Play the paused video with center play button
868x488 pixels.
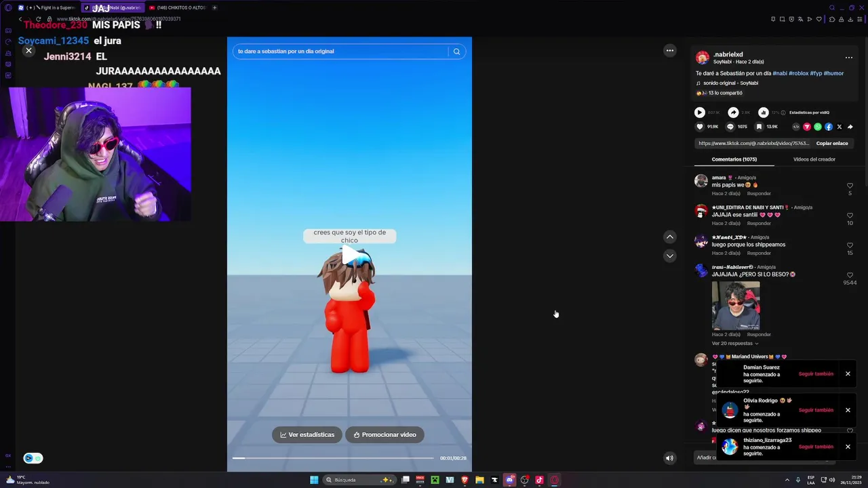pos(350,256)
